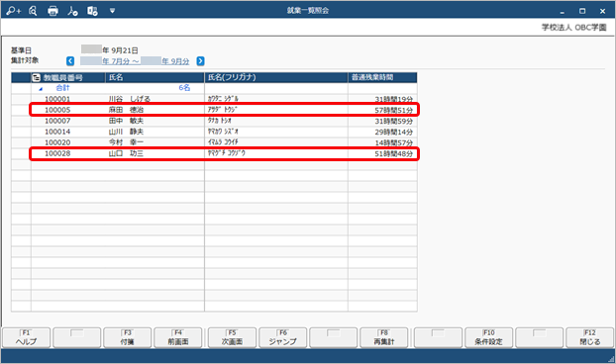The height and width of the screenshot is (364, 616).
Task: Select employee number 100028
Action: 57,153
